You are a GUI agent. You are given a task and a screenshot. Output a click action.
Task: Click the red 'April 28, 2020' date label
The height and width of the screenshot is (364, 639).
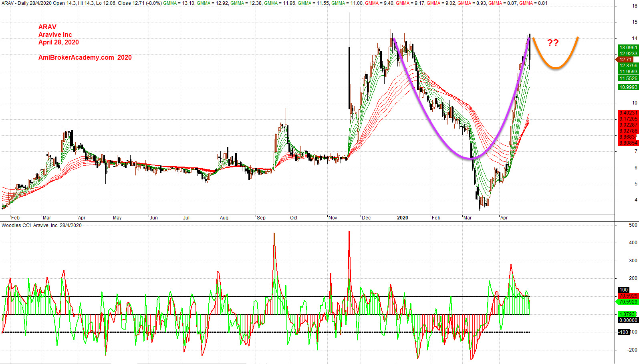coord(58,42)
